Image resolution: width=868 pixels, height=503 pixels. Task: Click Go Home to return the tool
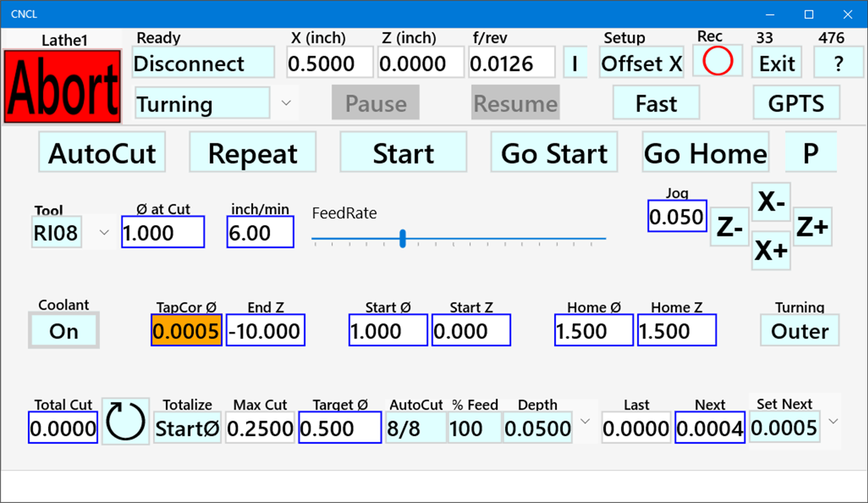point(705,153)
